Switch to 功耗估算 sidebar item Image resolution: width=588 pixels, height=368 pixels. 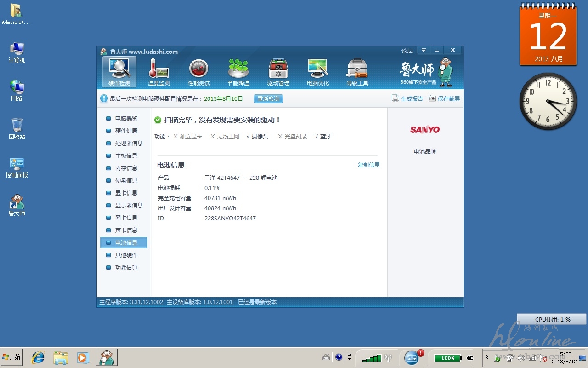tap(126, 268)
